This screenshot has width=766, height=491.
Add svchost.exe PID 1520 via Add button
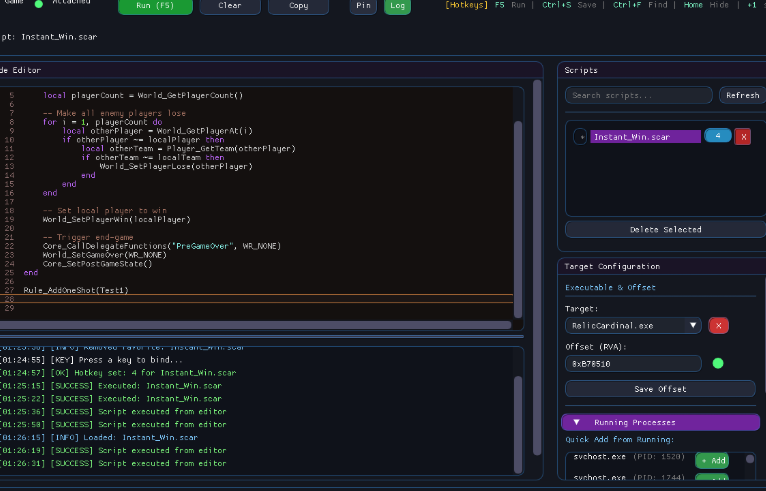coord(712,459)
